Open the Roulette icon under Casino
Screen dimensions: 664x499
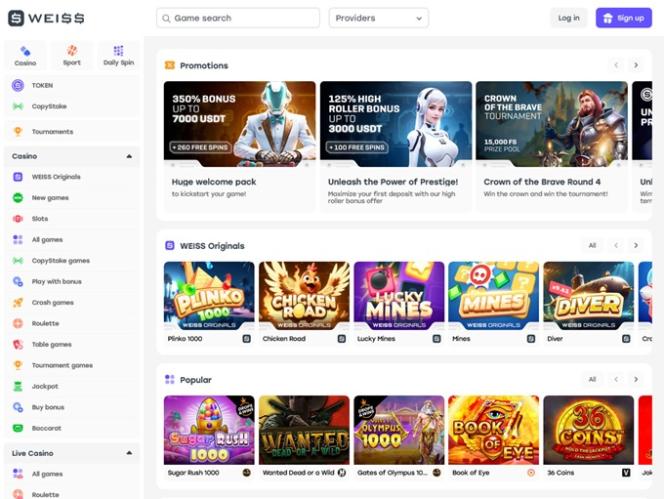tap(17, 323)
